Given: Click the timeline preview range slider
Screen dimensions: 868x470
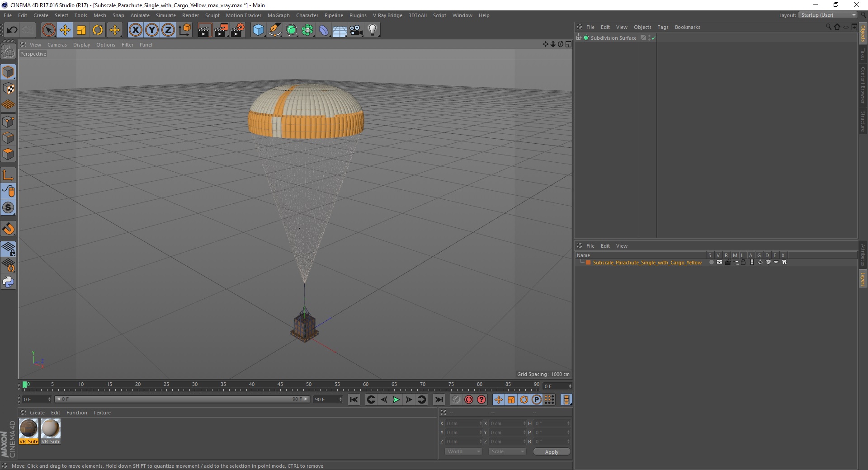Looking at the screenshot, I should [x=182, y=399].
